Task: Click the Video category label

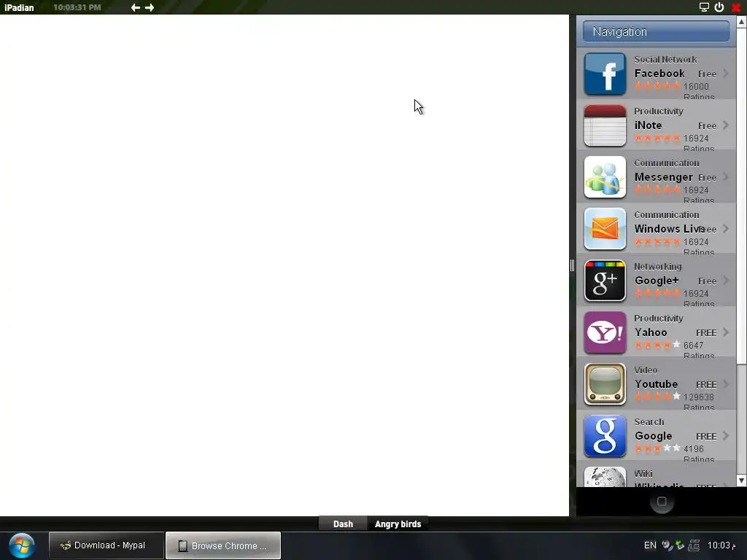Action: coord(646,370)
